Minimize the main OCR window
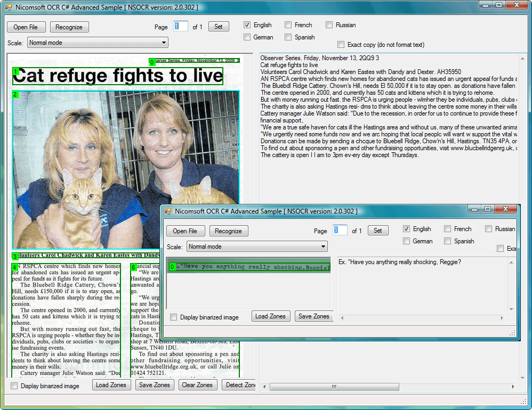This screenshot has height=410, width=532. coord(486,5)
